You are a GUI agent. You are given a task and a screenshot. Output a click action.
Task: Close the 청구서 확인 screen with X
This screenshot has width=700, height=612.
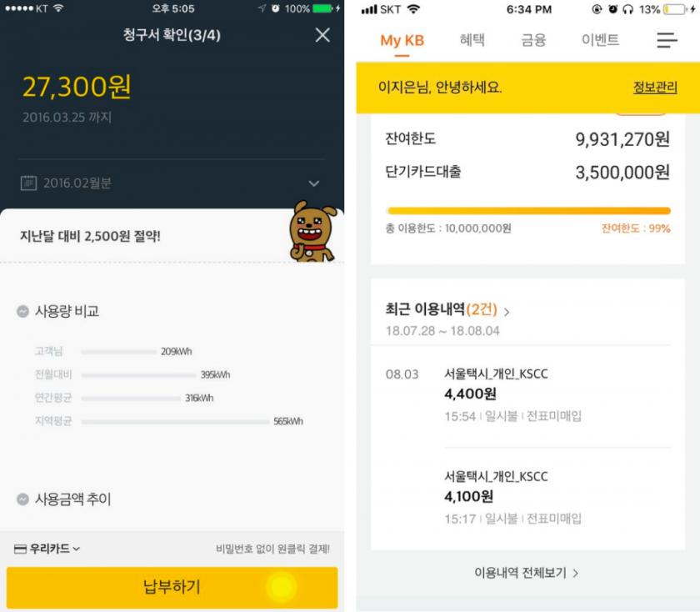(322, 35)
